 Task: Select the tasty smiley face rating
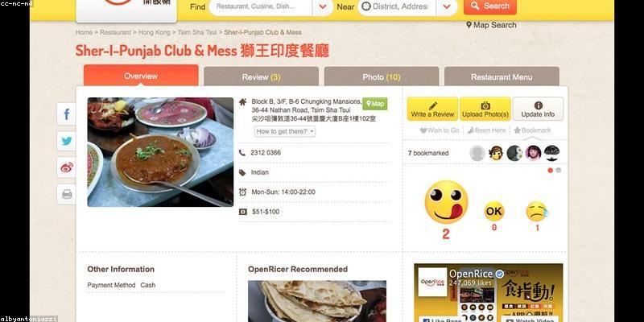tap(446, 202)
